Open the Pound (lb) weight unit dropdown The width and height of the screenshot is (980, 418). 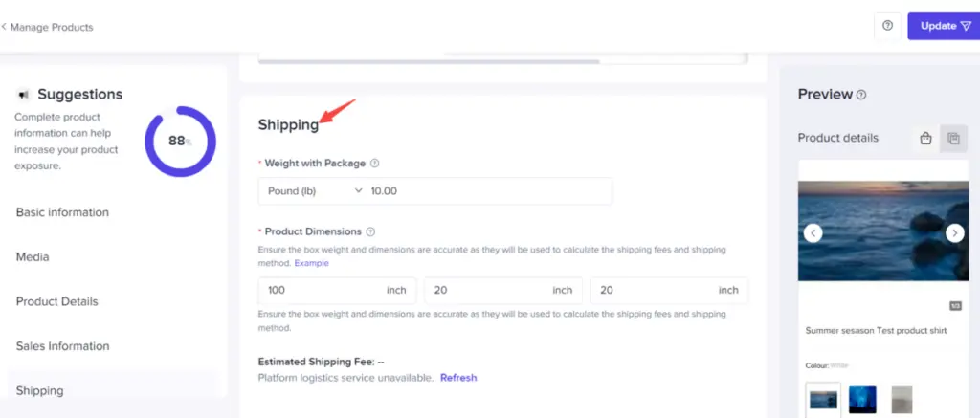point(314,191)
